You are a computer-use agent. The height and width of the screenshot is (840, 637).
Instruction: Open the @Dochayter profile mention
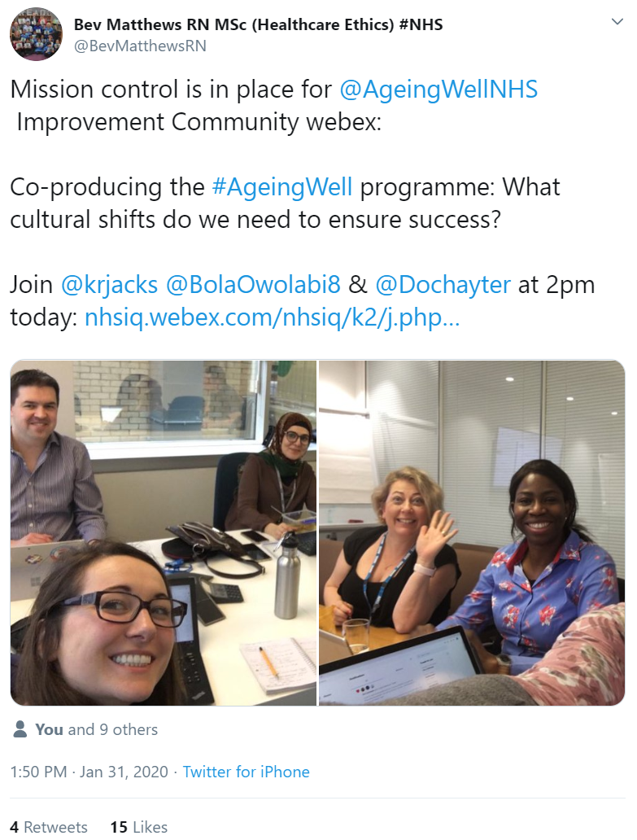[x=443, y=285]
